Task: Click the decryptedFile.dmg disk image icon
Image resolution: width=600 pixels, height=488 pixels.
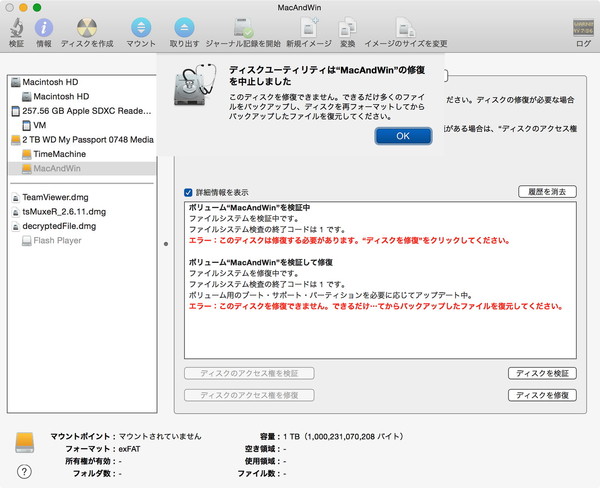Action: [16, 226]
